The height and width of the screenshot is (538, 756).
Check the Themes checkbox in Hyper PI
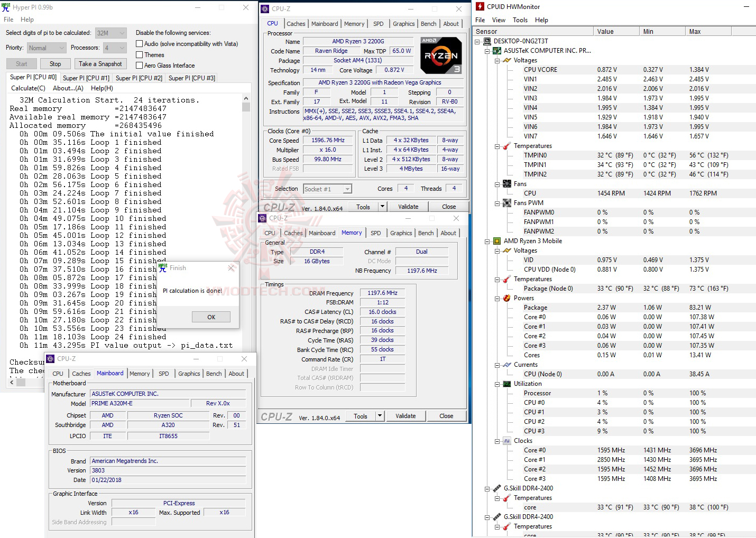140,54
